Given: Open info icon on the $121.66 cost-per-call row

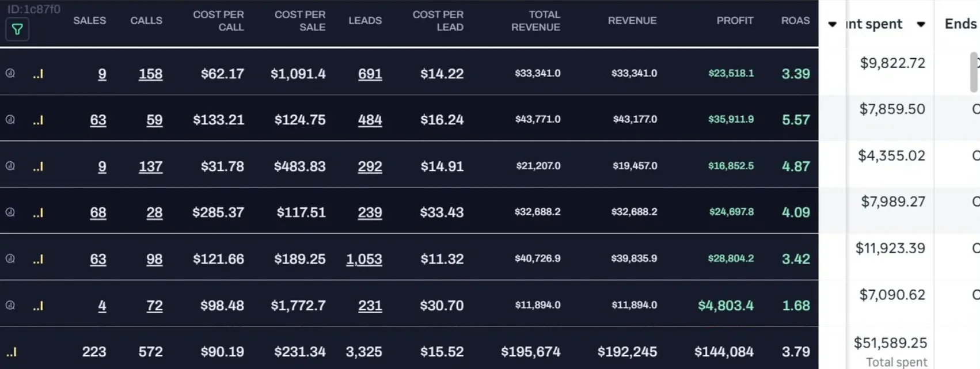Looking at the screenshot, I should [x=10, y=258].
